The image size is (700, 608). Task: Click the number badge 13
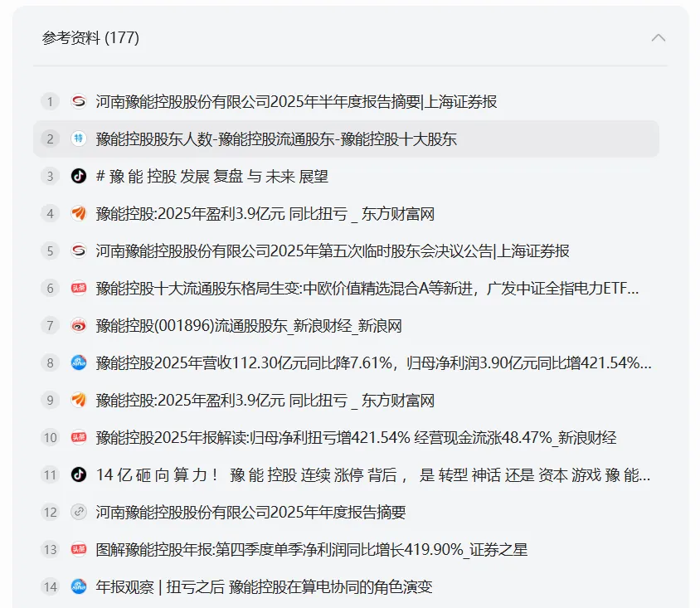[50, 549]
